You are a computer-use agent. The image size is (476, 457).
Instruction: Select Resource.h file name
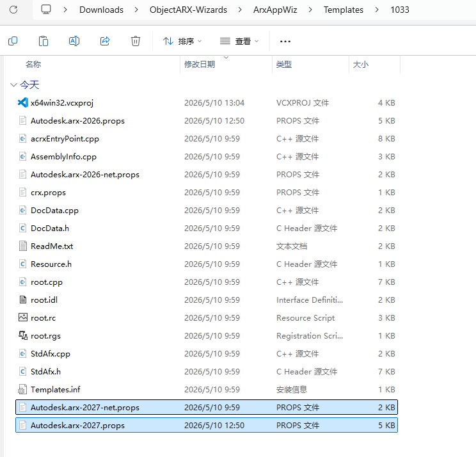(x=51, y=264)
